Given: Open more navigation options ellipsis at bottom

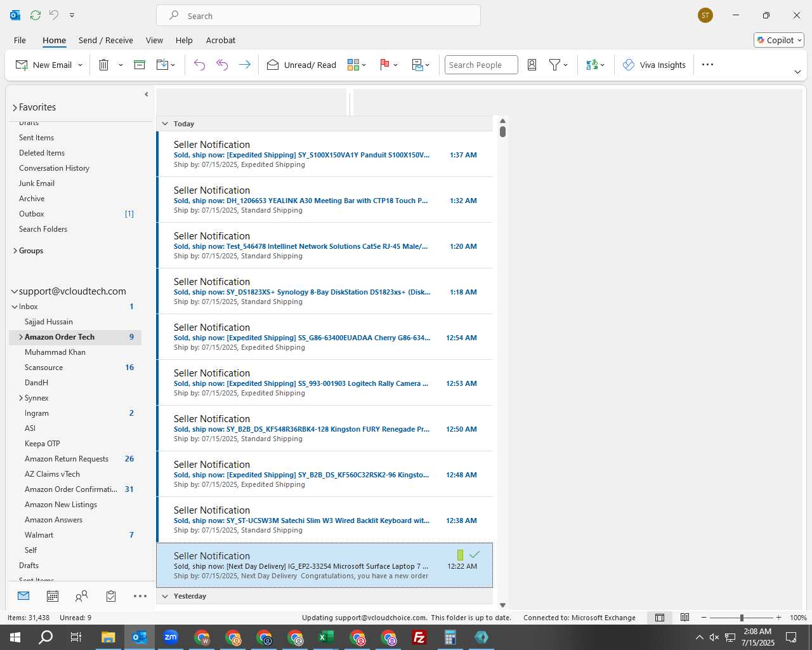Looking at the screenshot, I should pos(140,596).
